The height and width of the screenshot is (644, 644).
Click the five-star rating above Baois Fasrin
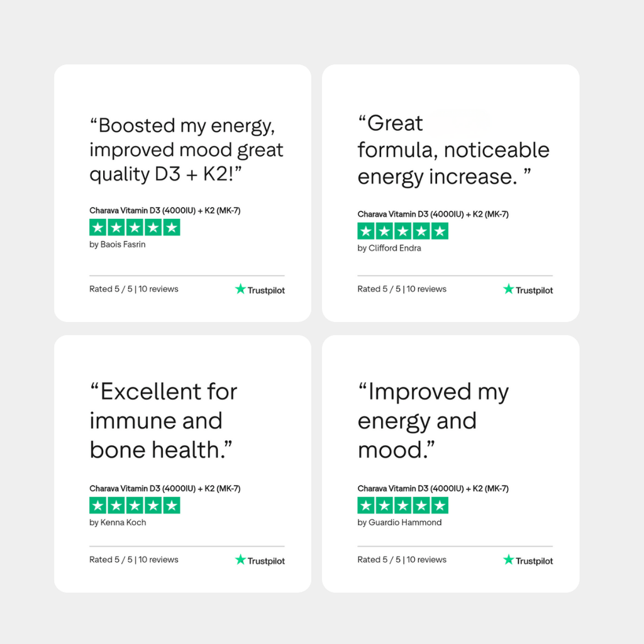coord(135,228)
